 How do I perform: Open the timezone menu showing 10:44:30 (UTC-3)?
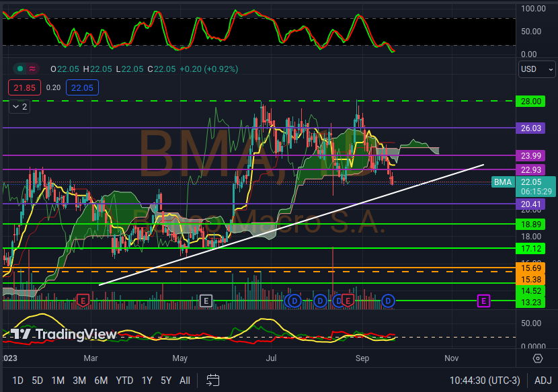click(x=485, y=381)
